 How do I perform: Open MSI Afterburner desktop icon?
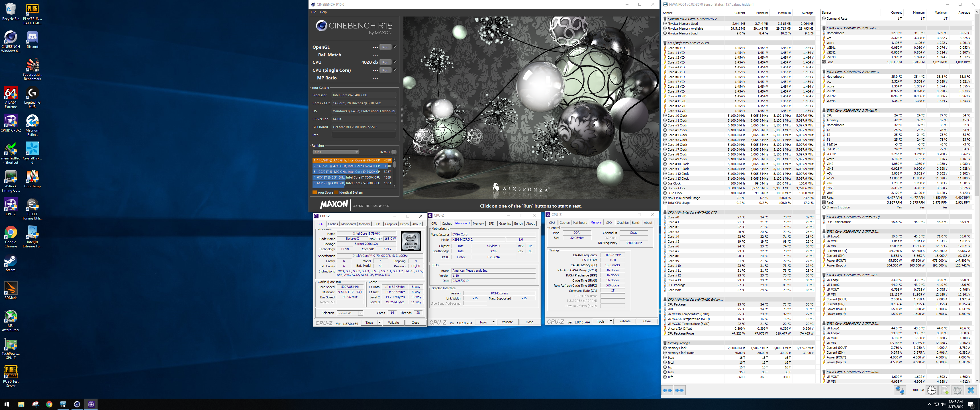point(11,321)
